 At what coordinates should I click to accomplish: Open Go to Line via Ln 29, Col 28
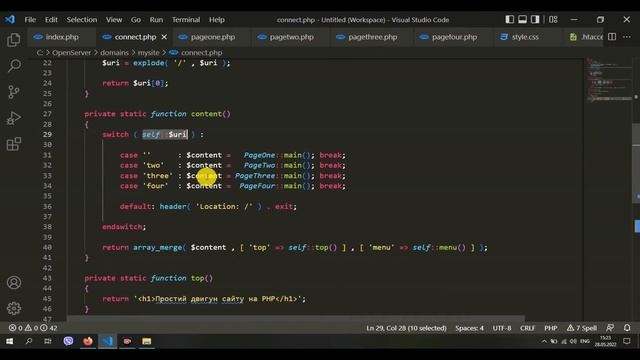coord(406,328)
